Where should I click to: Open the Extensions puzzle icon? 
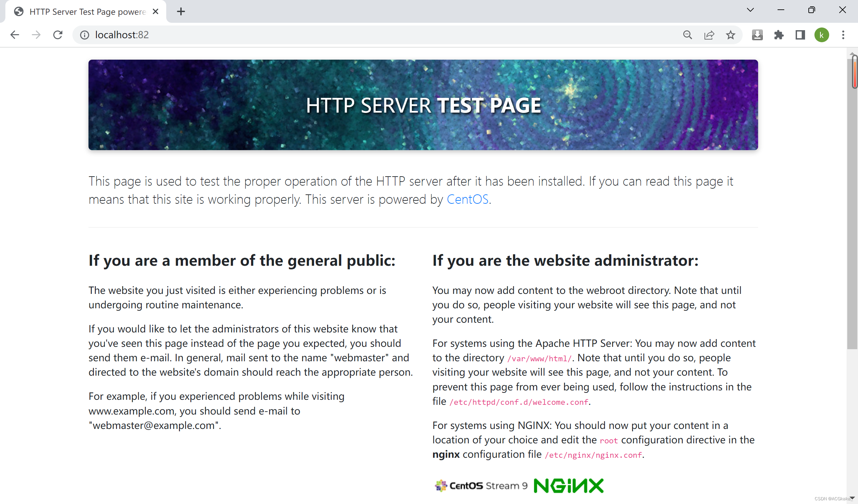[x=779, y=35]
